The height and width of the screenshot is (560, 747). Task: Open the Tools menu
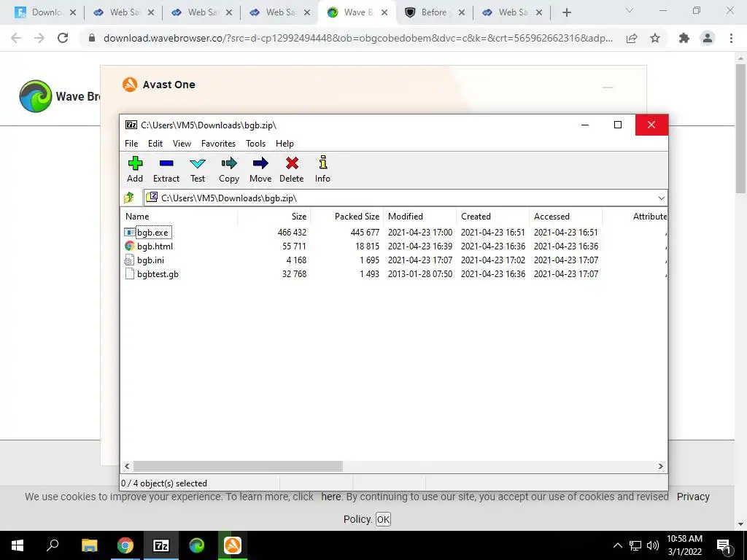click(x=255, y=144)
